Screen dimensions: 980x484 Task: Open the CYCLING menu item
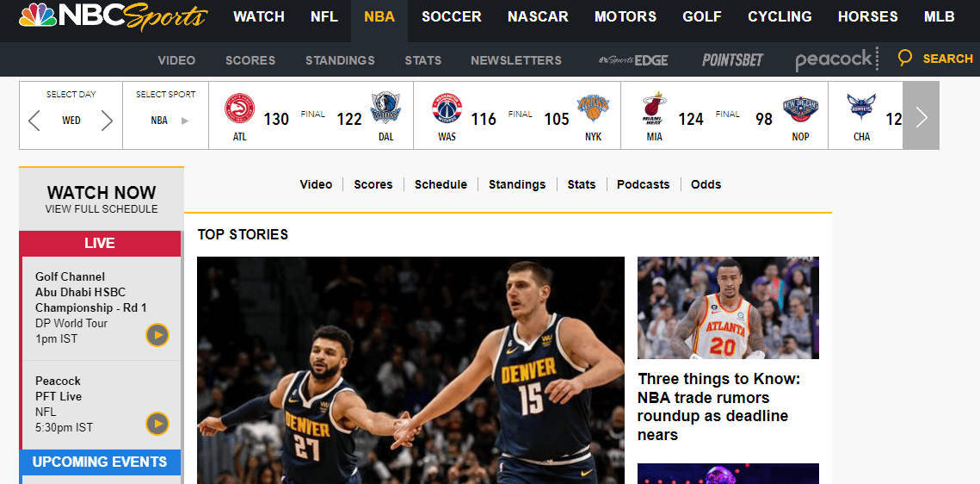[780, 17]
